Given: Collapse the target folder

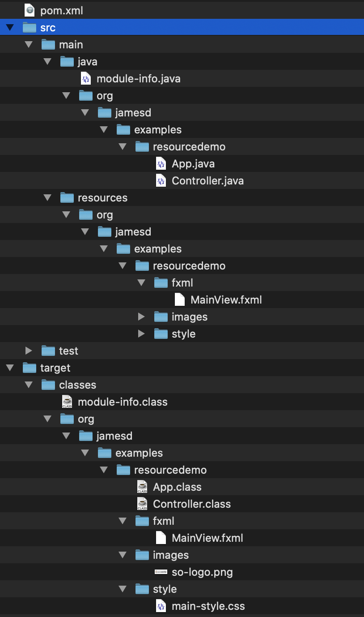Looking at the screenshot, I should tap(10, 368).
